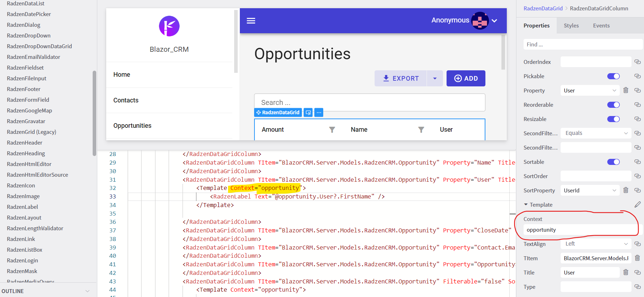This screenshot has width=644, height=297.
Task: Toggle the Pickable switch
Action: point(613,76)
